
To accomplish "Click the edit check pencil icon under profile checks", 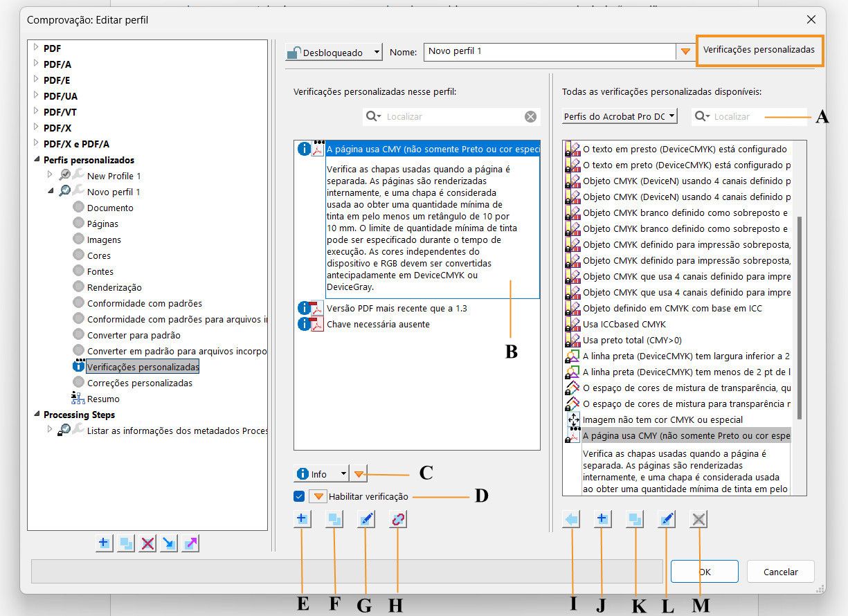I will [366, 519].
